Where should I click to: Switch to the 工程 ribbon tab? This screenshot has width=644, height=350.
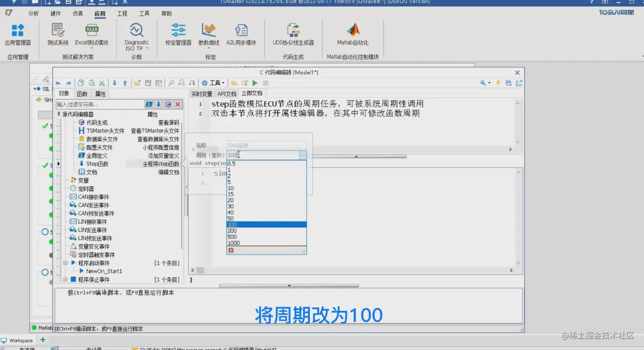(122, 14)
